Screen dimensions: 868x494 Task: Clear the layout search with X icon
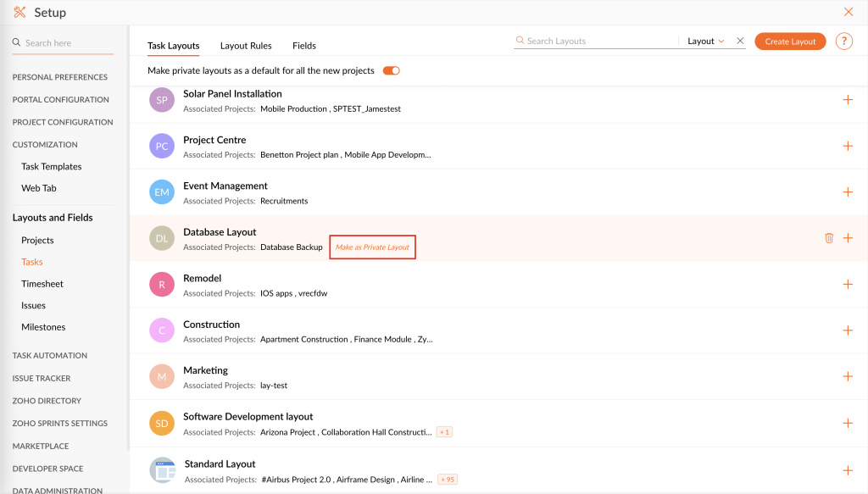(740, 41)
